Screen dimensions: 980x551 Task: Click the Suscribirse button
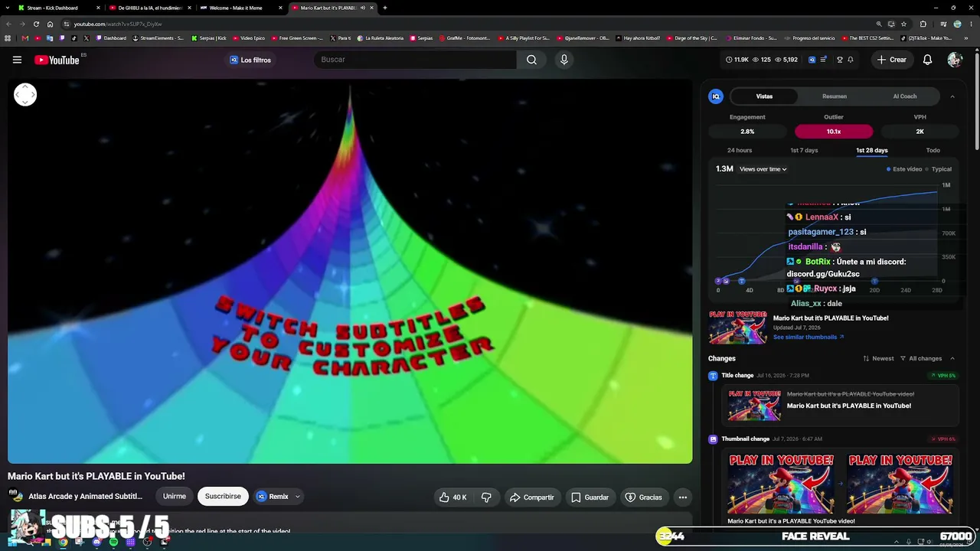[223, 497]
